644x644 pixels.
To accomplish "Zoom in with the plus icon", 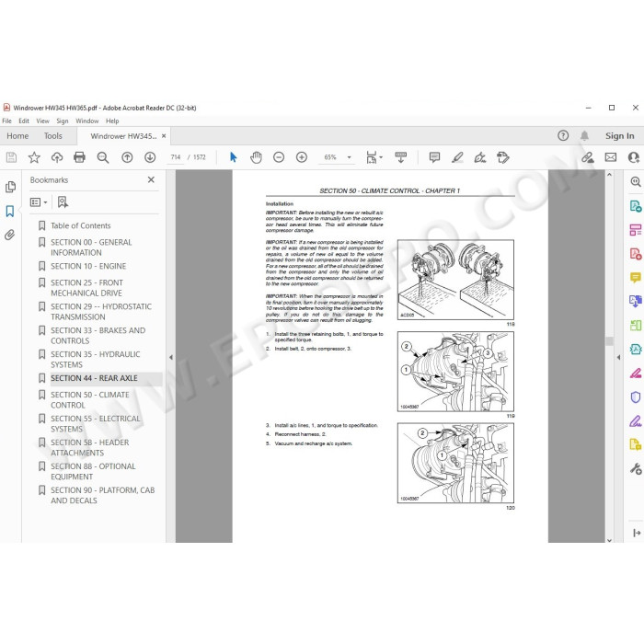I will click(x=302, y=157).
